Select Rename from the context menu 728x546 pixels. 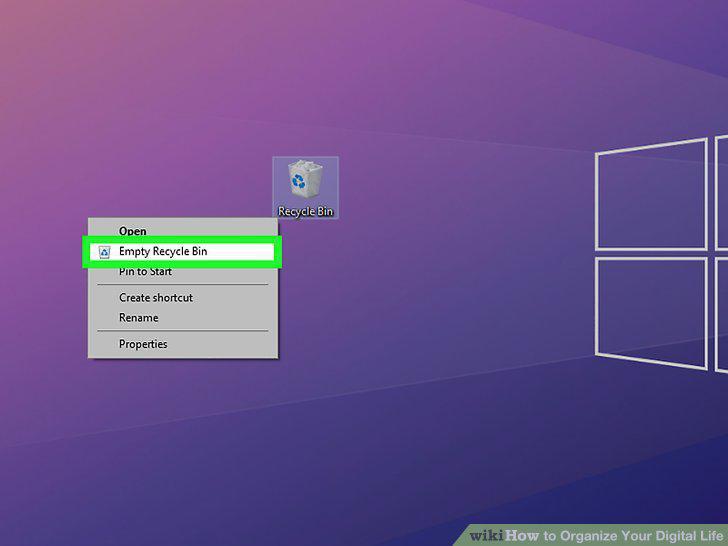pyautogui.click(x=183, y=318)
